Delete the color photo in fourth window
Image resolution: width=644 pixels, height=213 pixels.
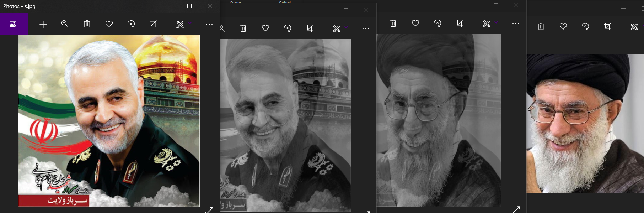pyautogui.click(x=541, y=26)
